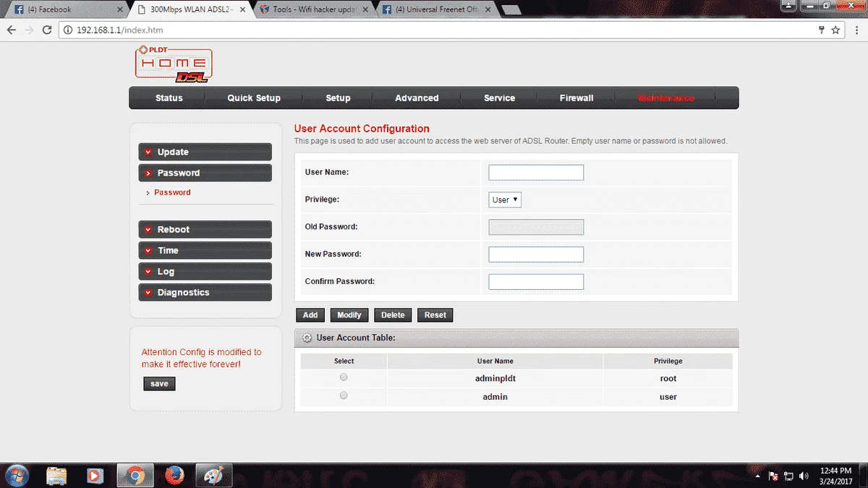
Task: Expand the Time sidebar section
Action: [x=205, y=250]
